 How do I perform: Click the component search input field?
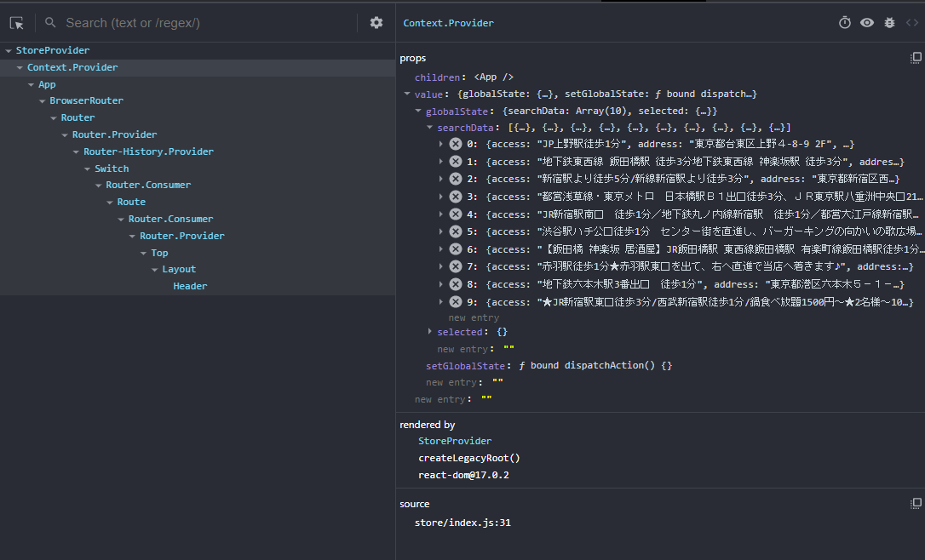170,23
